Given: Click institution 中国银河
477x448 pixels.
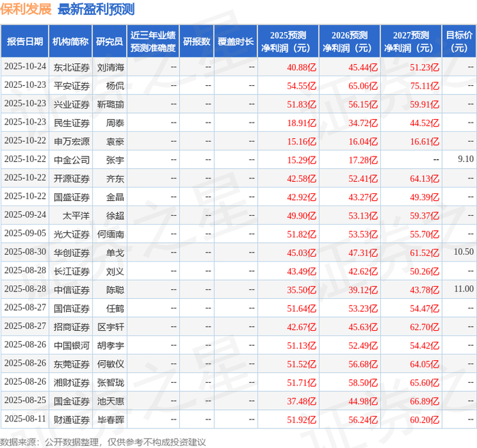Looking at the screenshot, I should coord(72,345).
